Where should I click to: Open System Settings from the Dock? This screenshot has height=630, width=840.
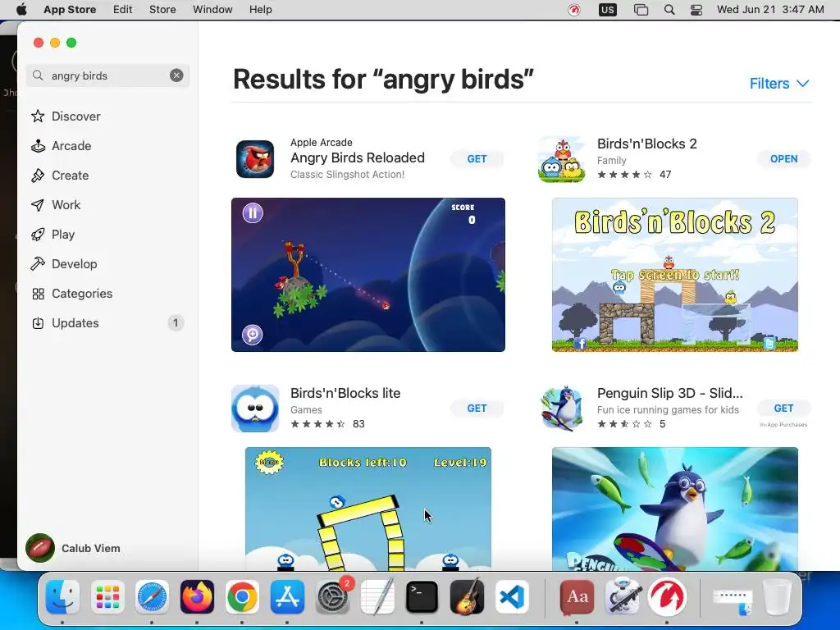[333, 597]
